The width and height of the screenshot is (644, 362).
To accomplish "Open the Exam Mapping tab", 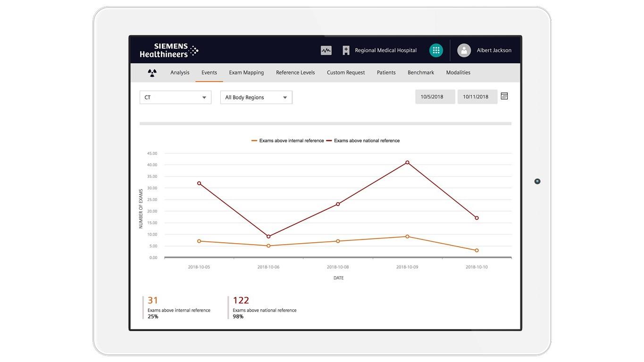I will pos(246,73).
